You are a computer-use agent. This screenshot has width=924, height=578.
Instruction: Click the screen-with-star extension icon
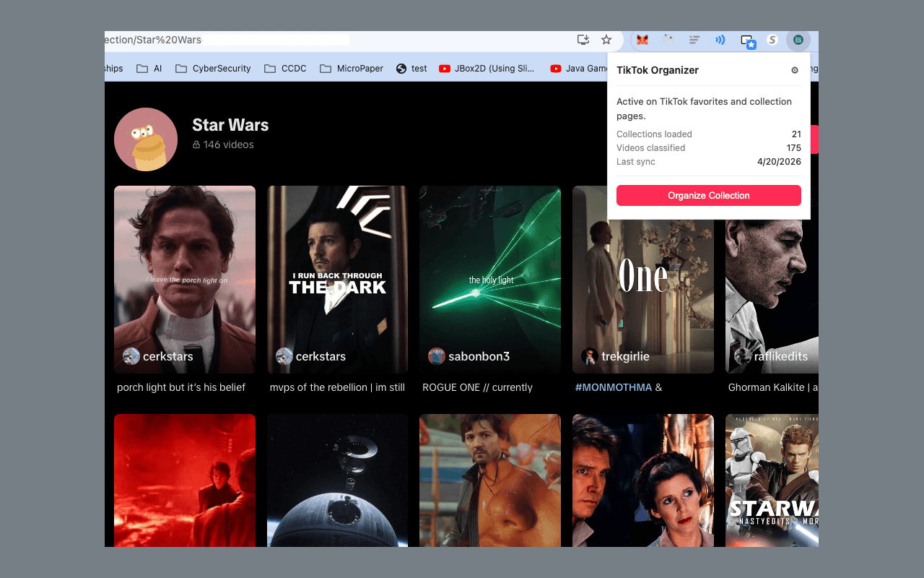coord(747,40)
